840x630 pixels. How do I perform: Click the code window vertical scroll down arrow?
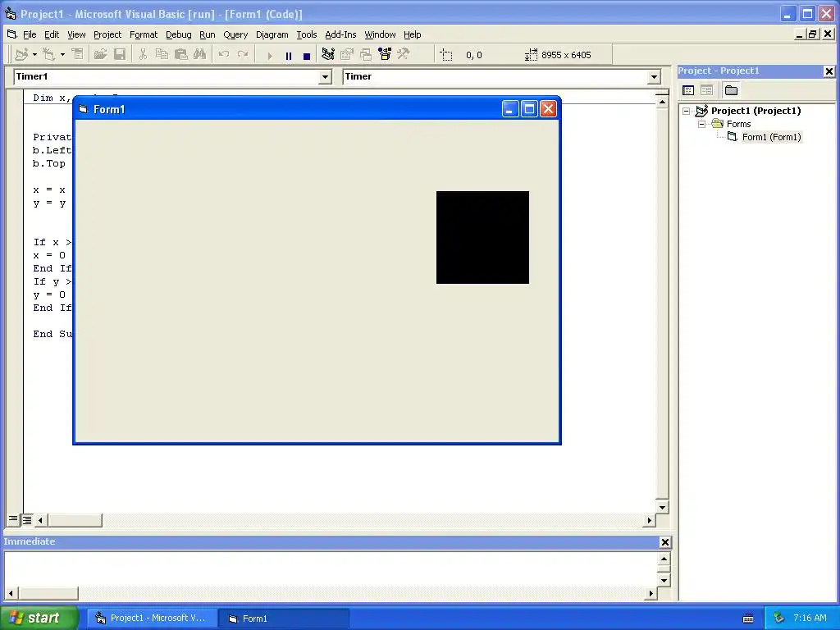coord(662,507)
